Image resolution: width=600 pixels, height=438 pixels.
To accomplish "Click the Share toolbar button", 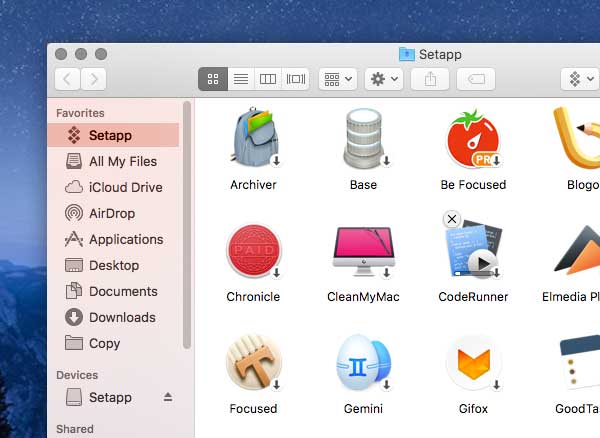I will tap(430, 79).
